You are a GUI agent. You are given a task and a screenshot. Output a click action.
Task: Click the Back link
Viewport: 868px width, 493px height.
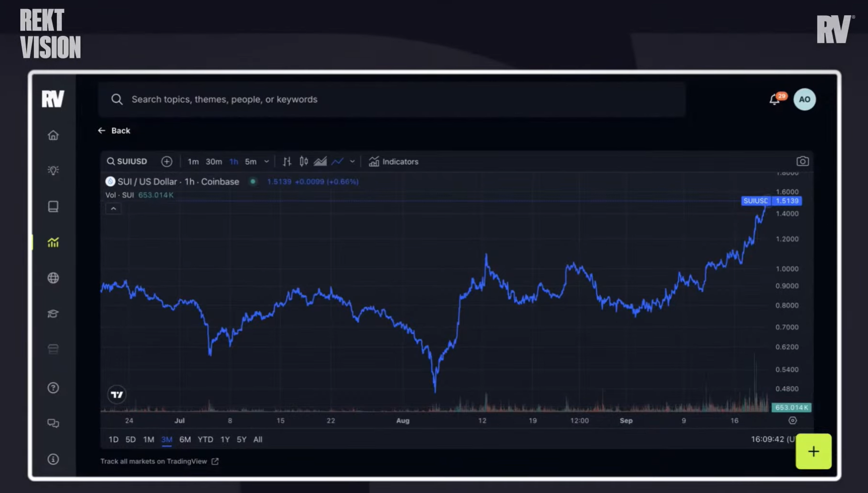click(x=114, y=131)
